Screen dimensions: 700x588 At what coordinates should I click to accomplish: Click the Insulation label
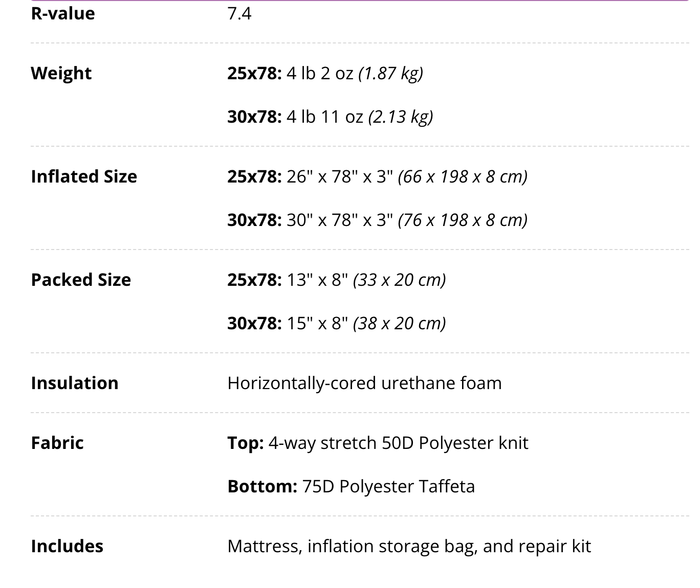[x=75, y=383]
